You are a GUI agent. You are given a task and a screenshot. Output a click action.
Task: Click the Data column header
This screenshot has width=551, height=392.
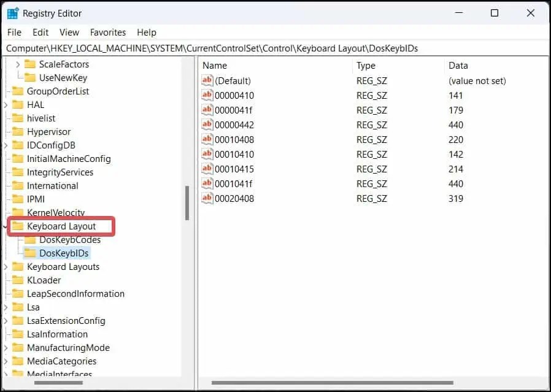coord(459,65)
